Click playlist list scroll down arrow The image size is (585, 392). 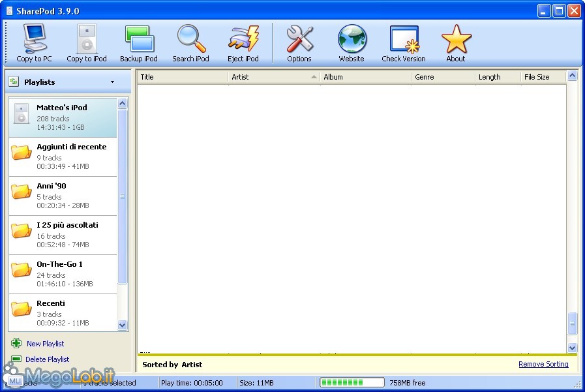coord(123,325)
